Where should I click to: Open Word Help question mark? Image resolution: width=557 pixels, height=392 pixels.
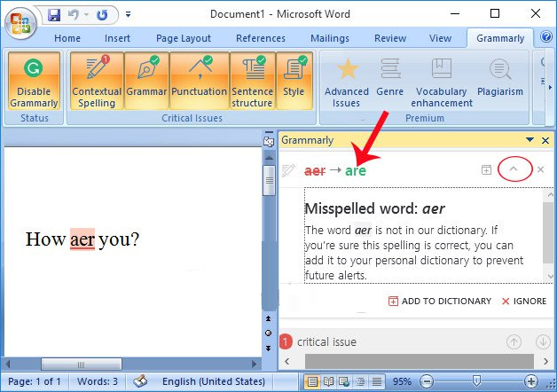point(546,37)
